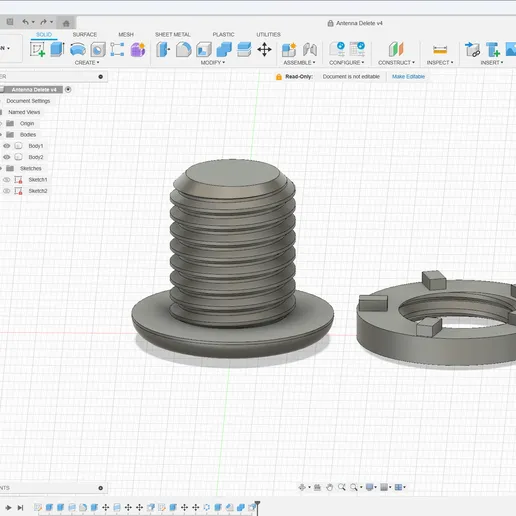Open the INSERT dropdown menu

pyautogui.click(x=492, y=63)
